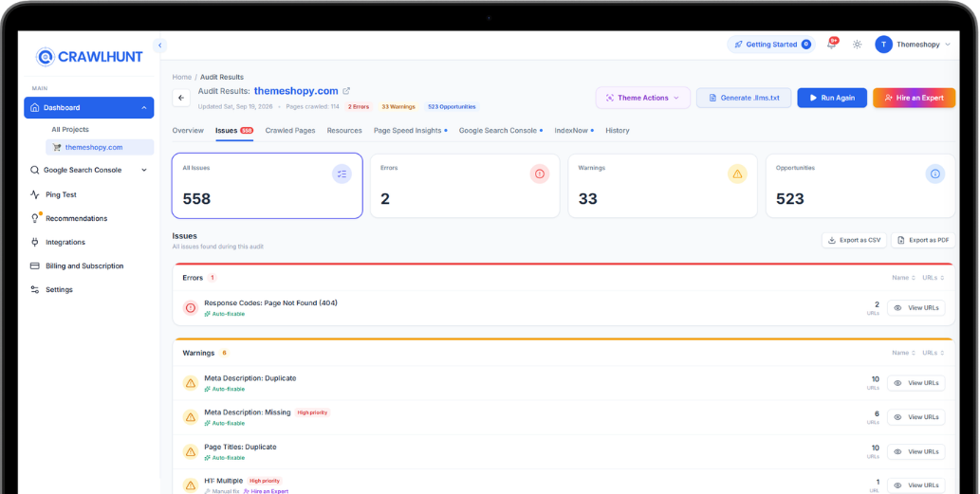980x494 pixels.
Task: Click Generate llms.txt button
Action: coord(744,98)
